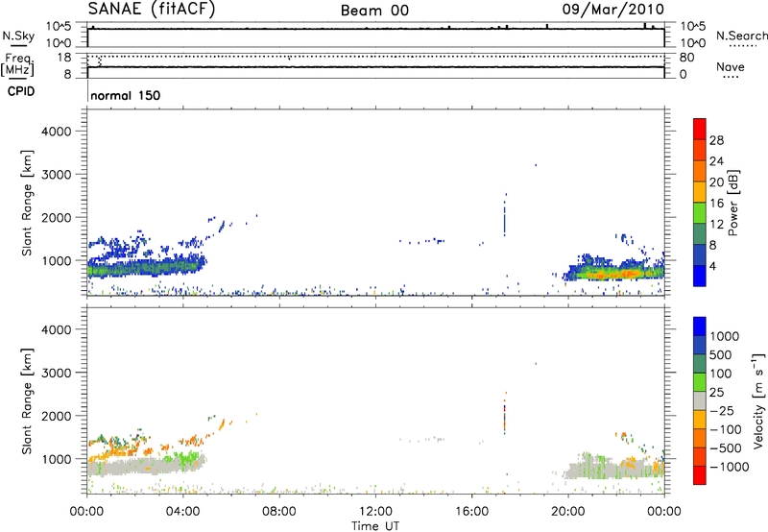Screen dimensions: 768x532
Task: Click the 08:00 time axis tick label
Action: pyautogui.click(x=279, y=512)
